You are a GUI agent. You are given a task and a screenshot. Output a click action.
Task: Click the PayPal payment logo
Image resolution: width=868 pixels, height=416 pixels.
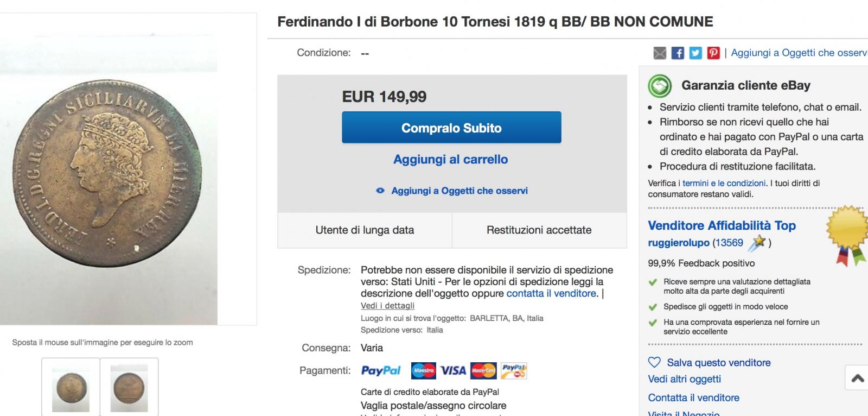(381, 371)
